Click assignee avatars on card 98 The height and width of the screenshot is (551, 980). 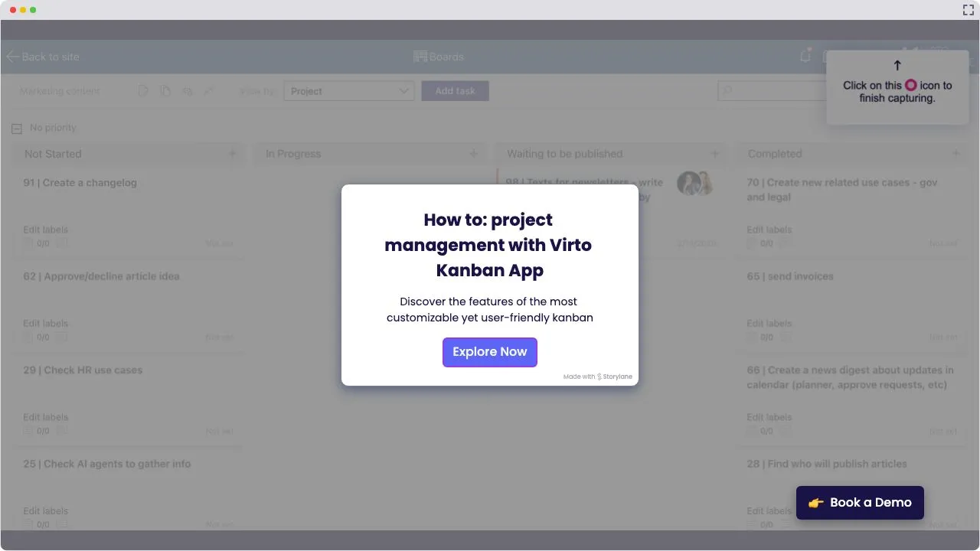tap(695, 184)
